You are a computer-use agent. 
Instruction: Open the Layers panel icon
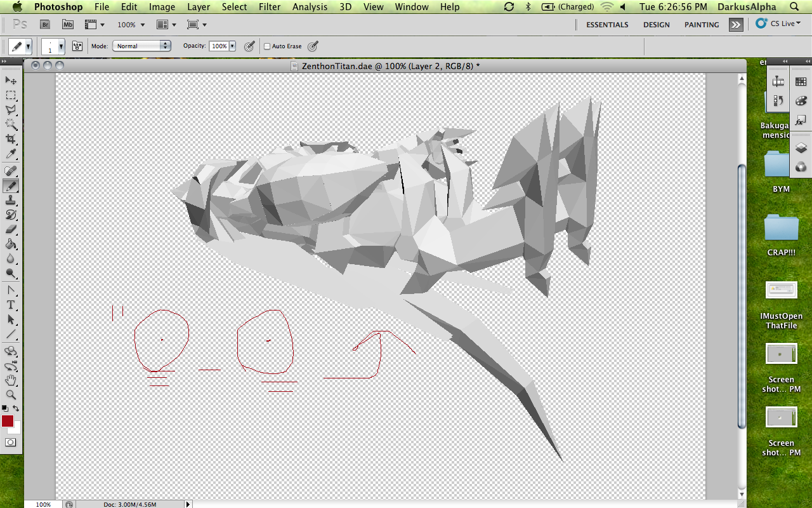point(801,148)
